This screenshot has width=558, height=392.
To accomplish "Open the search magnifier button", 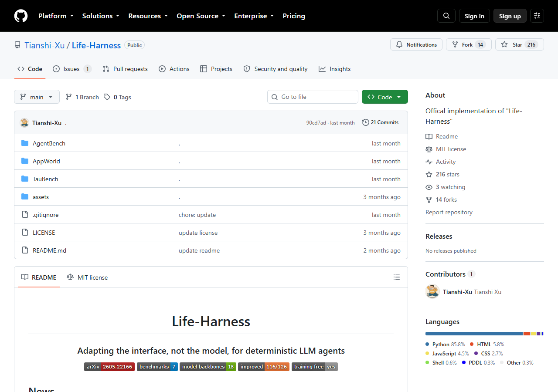I will click(x=446, y=16).
